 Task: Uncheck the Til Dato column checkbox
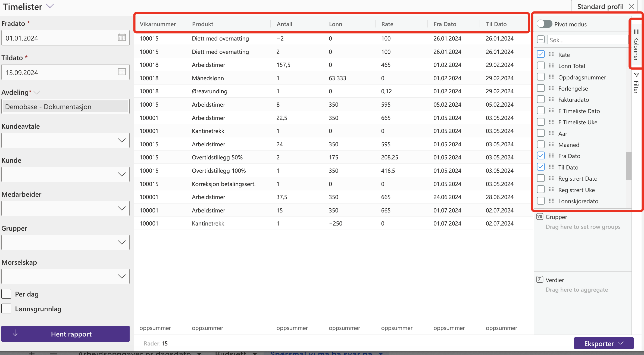(x=541, y=167)
